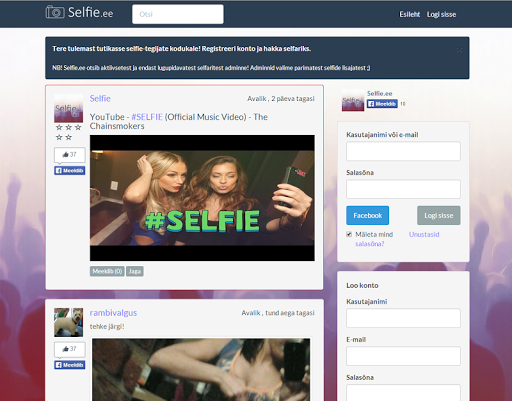Play the #SELFIE music video thumbnail

coord(202,198)
